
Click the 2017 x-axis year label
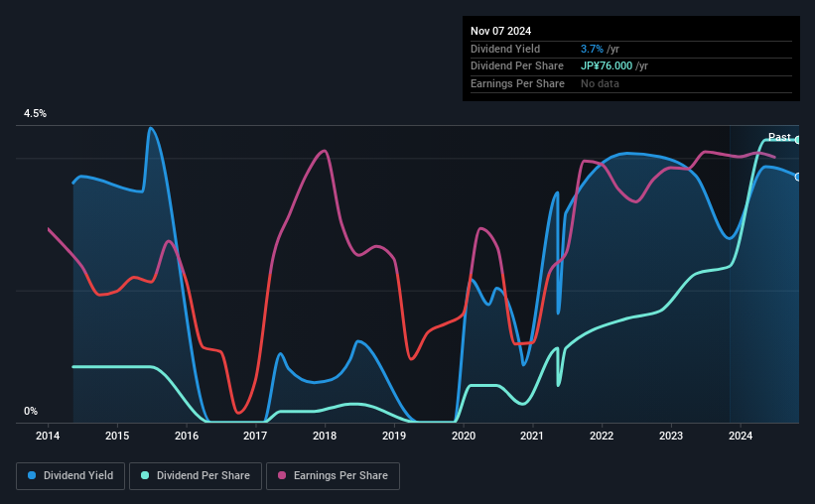[255, 436]
